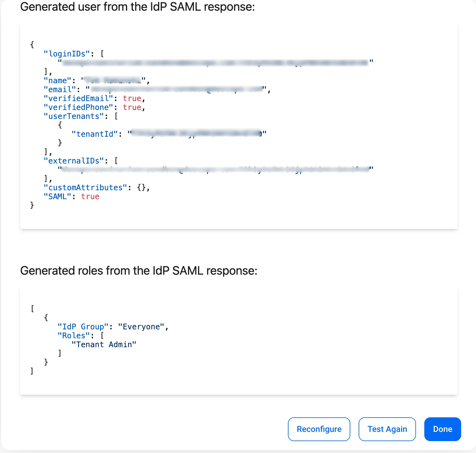This screenshot has width=476, height=453.
Task: Select the "tenantId" key
Action: pyautogui.click(x=95, y=134)
